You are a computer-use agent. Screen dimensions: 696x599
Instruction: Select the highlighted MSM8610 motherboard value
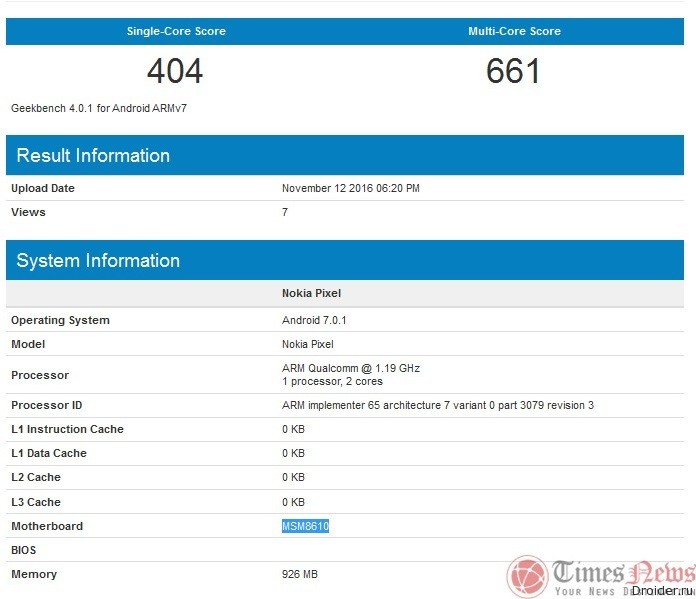pos(305,526)
